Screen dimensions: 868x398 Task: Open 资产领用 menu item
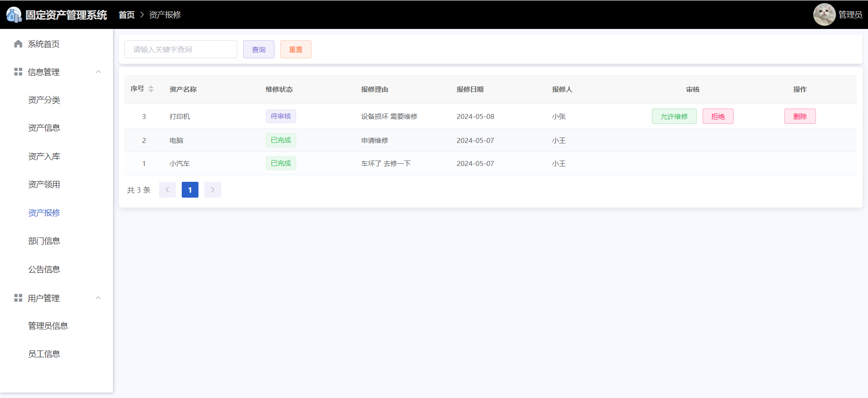44,185
